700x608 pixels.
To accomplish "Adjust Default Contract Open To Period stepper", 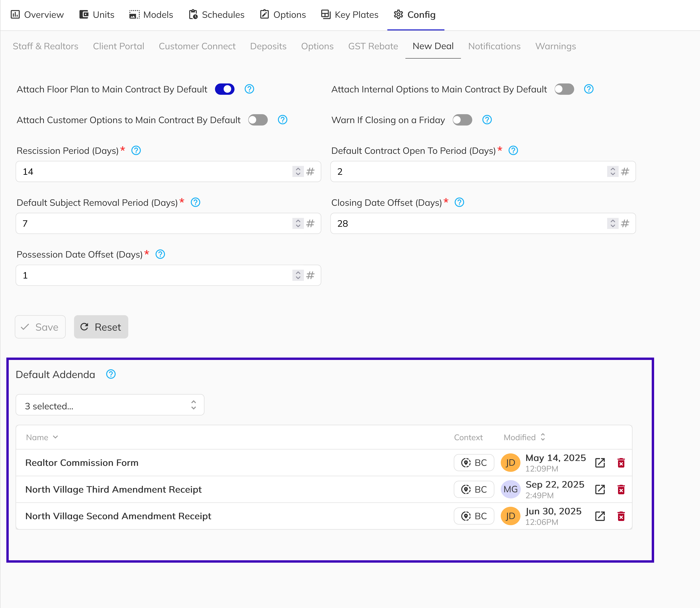I will coord(613,172).
